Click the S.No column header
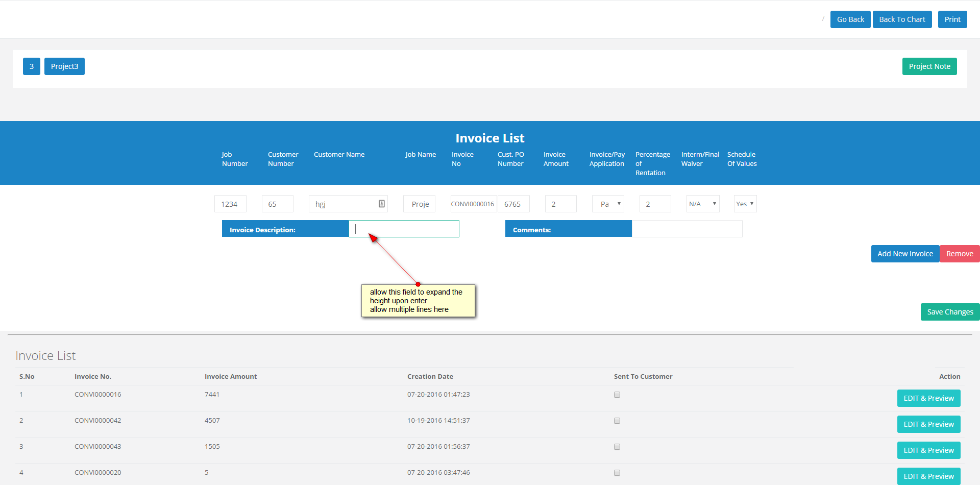The image size is (980, 485). (x=27, y=377)
